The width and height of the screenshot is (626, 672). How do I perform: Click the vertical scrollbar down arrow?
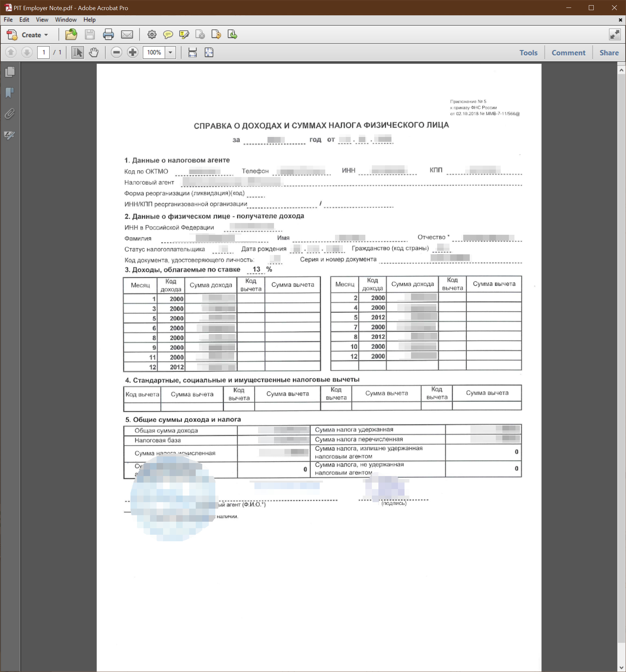(x=621, y=668)
